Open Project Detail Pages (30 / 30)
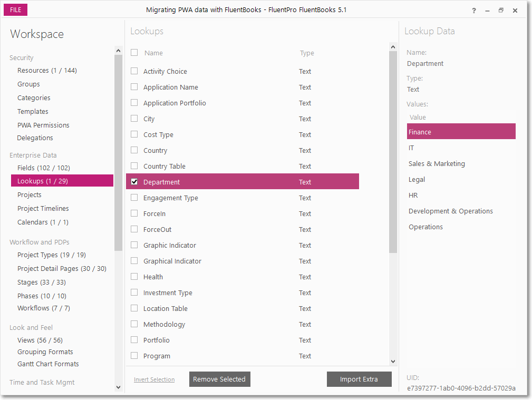Viewport: 532px width, 400px height. [x=62, y=269]
